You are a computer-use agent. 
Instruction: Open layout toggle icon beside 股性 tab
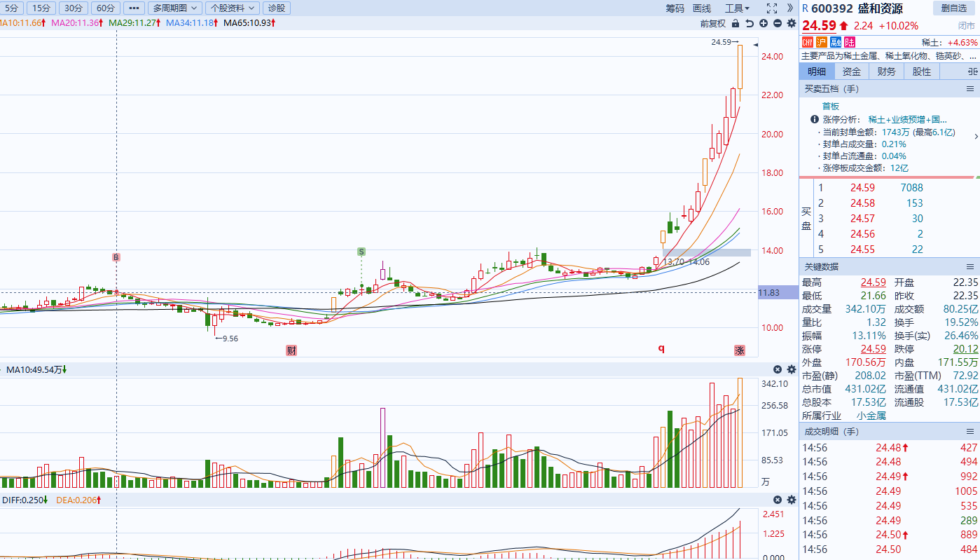point(972,71)
